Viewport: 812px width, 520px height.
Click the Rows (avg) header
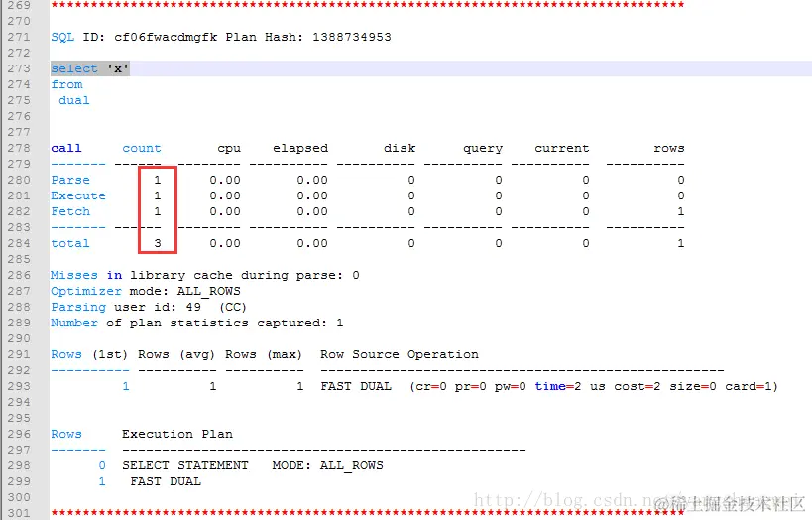click(176, 354)
